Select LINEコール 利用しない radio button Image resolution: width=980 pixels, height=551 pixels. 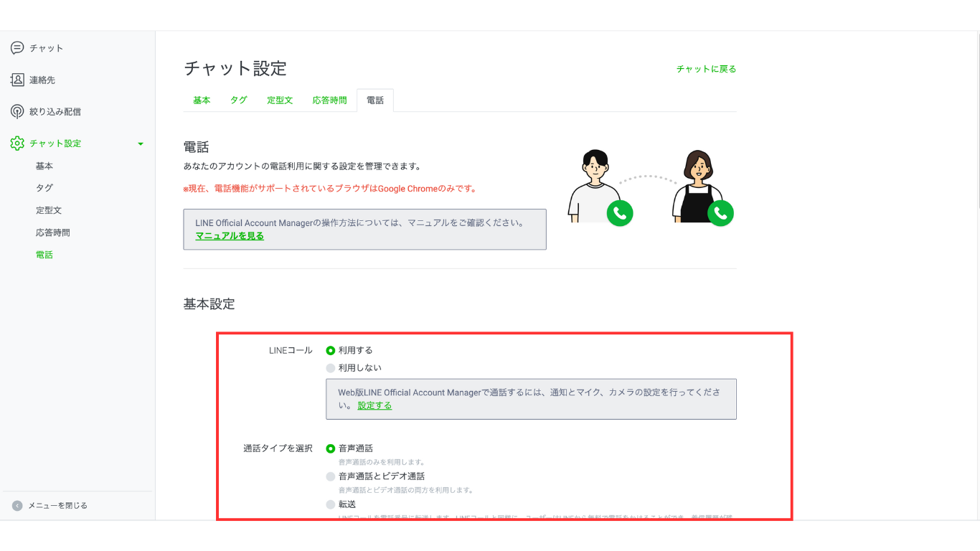point(331,368)
